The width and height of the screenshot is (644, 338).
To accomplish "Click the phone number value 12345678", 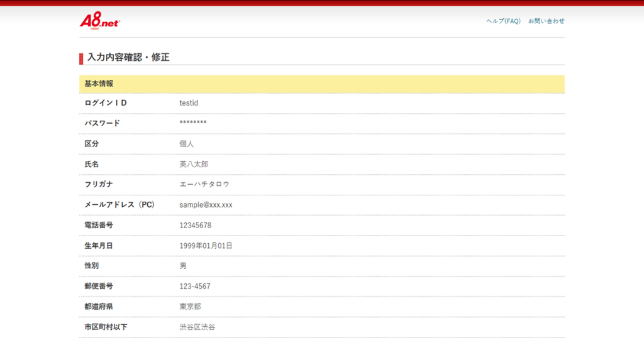I will [195, 225].
